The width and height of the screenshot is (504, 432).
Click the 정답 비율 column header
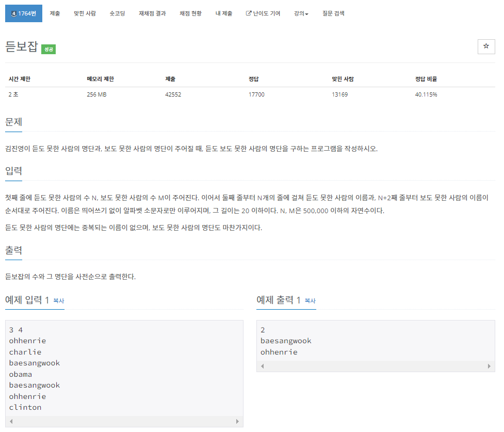tap(426, 79)
